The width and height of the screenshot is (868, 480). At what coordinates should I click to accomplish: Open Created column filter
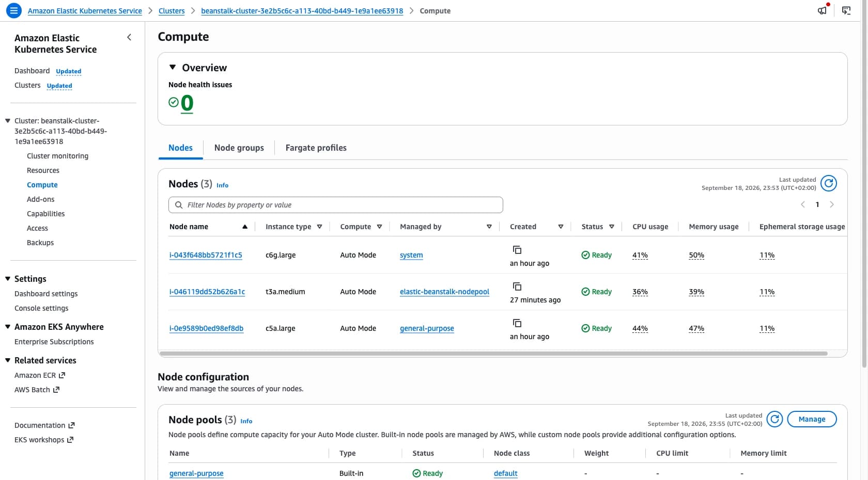(x=561, y=227)
